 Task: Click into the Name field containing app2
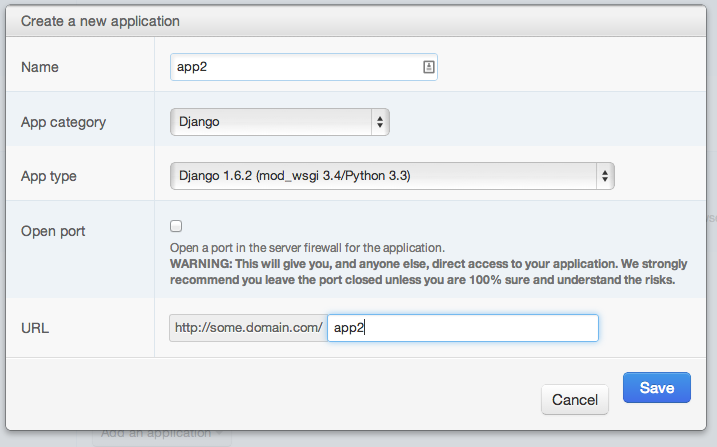click(295, 67)
